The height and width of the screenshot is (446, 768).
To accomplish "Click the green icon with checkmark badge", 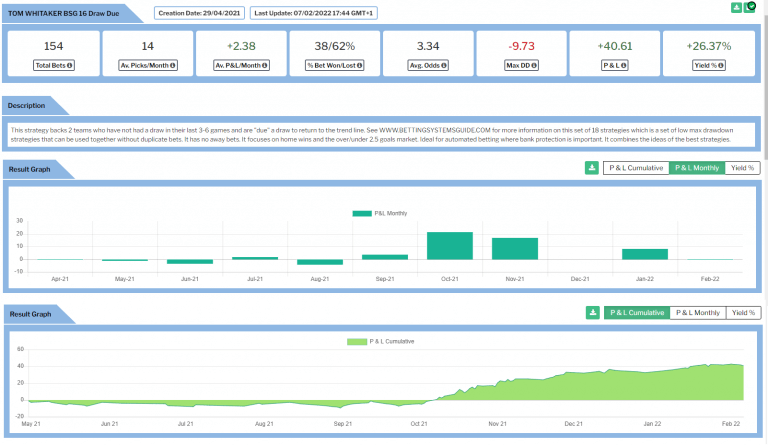I will 750,7.
